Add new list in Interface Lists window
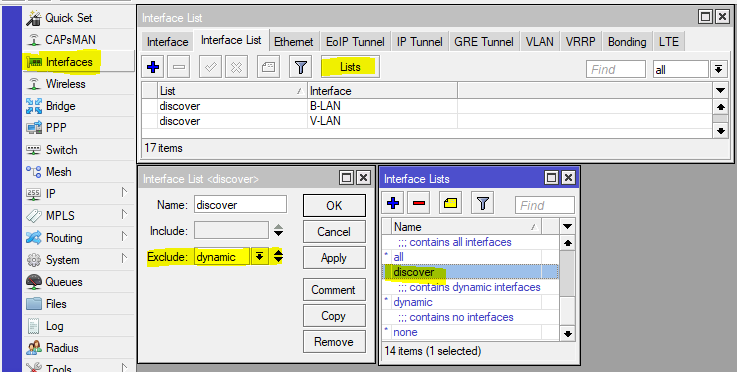737x372 pixels. coord(393,204)
